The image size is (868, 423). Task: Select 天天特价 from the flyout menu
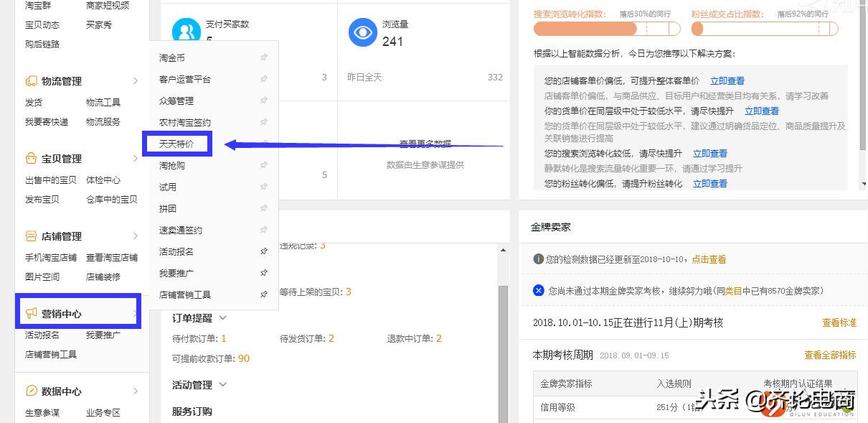(x=176, y=144)
